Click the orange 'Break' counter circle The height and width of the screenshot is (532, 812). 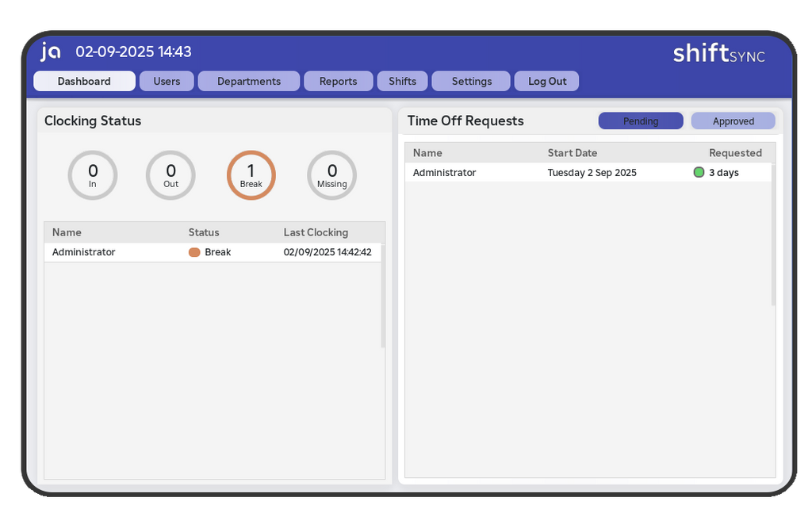coord(251,175)
